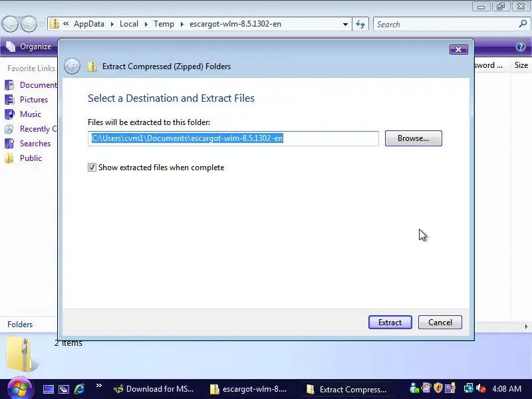532x399 pixels.
Task: Click the destination folder path field
Action: click(233, 138)
